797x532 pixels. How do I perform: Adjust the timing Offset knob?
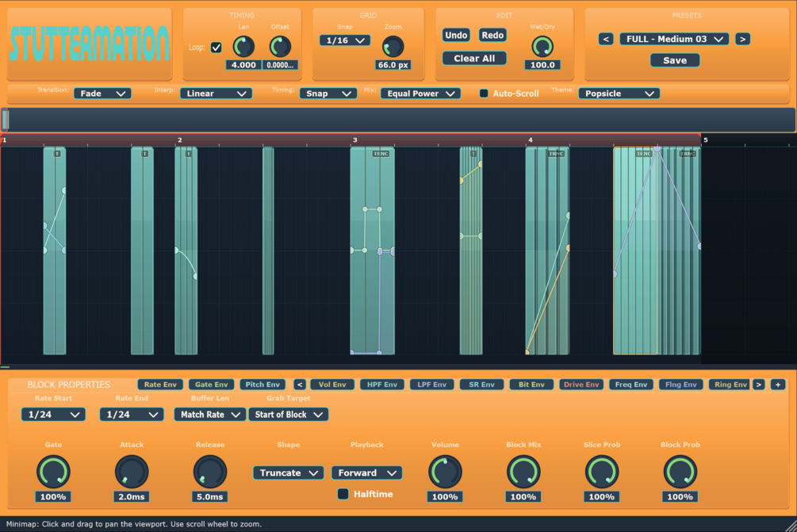[280, 47]
